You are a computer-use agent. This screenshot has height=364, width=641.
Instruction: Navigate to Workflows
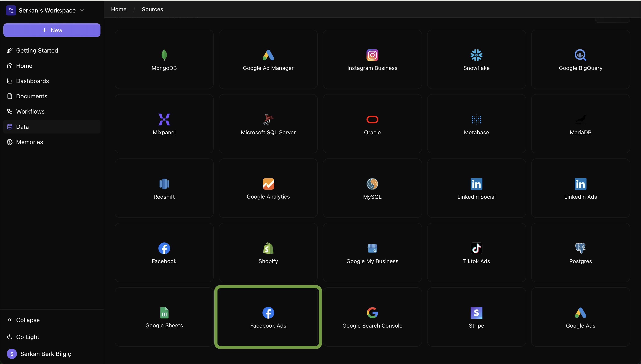pos(52,111)
